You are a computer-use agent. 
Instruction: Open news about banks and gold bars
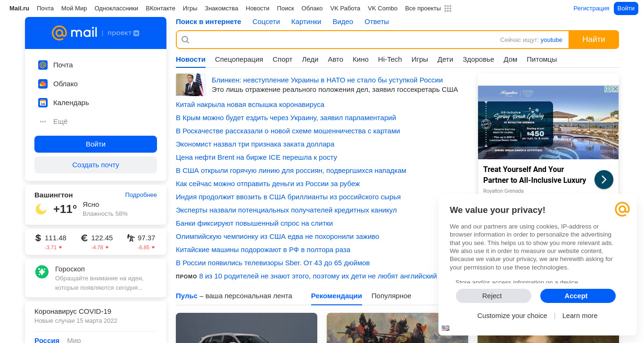[254, 223]
